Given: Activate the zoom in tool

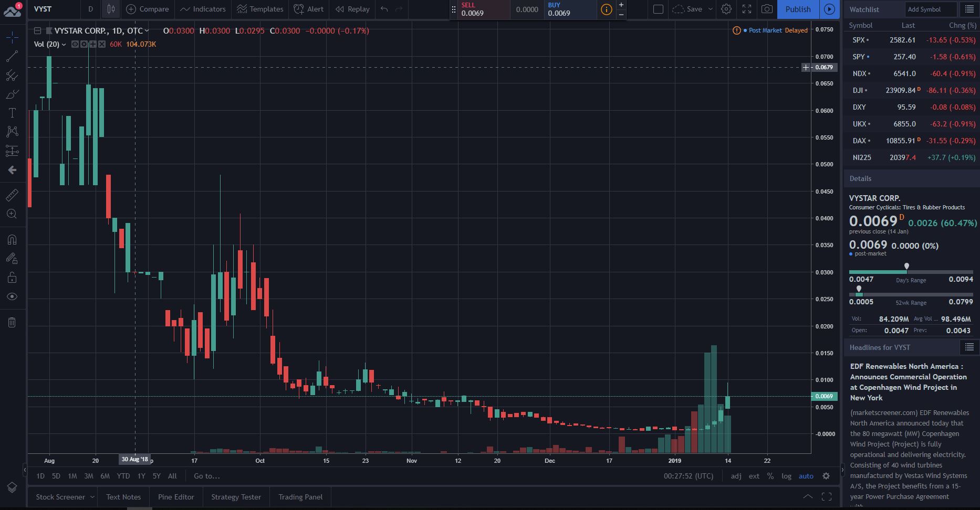Looking at the screenshot, I should coord(12,214).
